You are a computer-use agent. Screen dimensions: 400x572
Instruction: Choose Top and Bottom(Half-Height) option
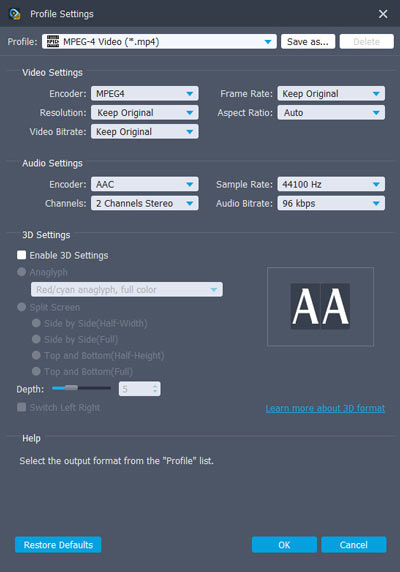coord(36,355)
